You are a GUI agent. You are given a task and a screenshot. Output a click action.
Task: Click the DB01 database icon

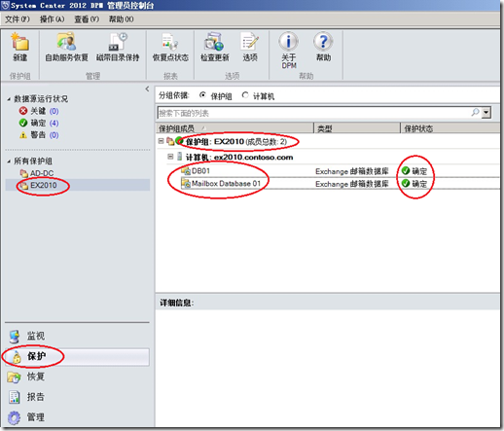tap(186, 170)
